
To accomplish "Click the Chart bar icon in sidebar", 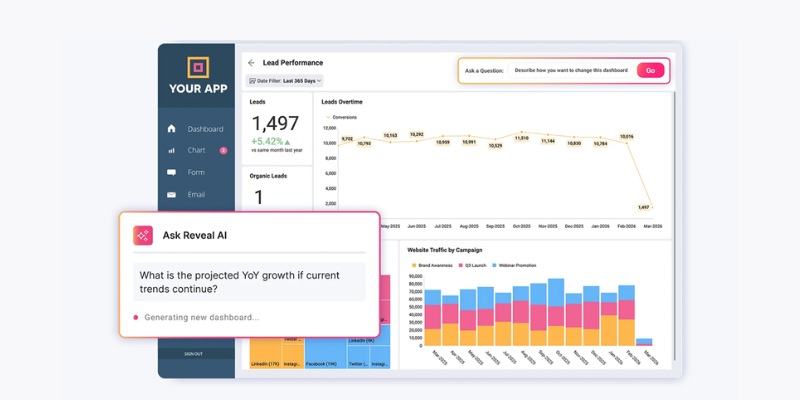I will [x=171, y=151].
